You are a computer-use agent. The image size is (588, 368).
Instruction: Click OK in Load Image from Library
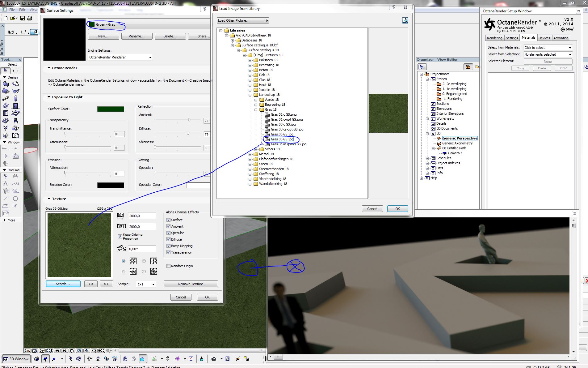coord(397,209)
